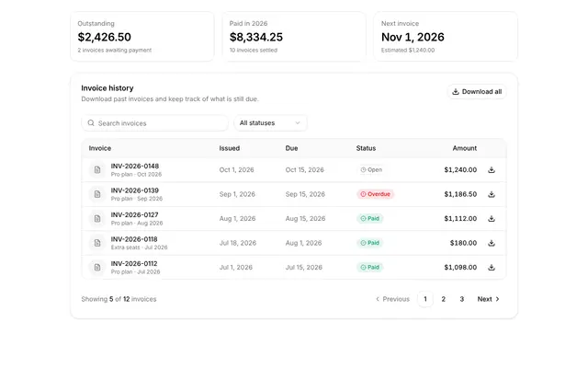This screenshot has width=588, height=368.
Task: Download invoice INV-2026-0127 file
Action: pos(492,219)
